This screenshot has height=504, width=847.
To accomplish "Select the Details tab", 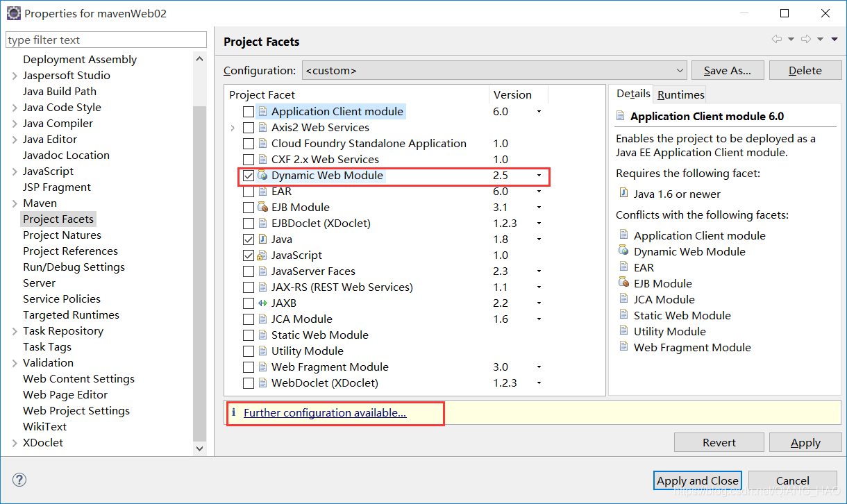I will pos(633,94).
